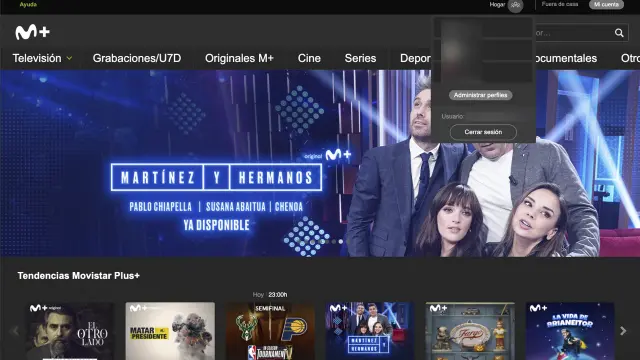
Task: Click the Administrar perfiles button
Action: [x=480, y=95]
